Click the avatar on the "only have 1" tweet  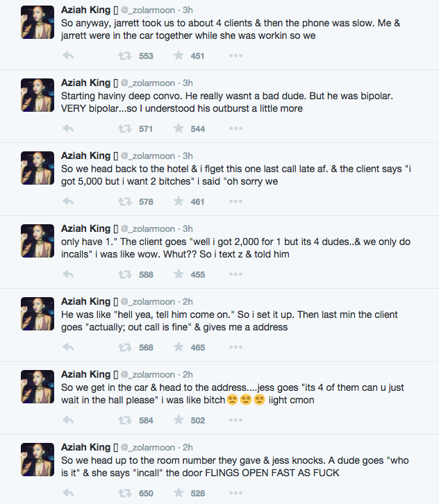pyautogui.click(x=38, y=240)
